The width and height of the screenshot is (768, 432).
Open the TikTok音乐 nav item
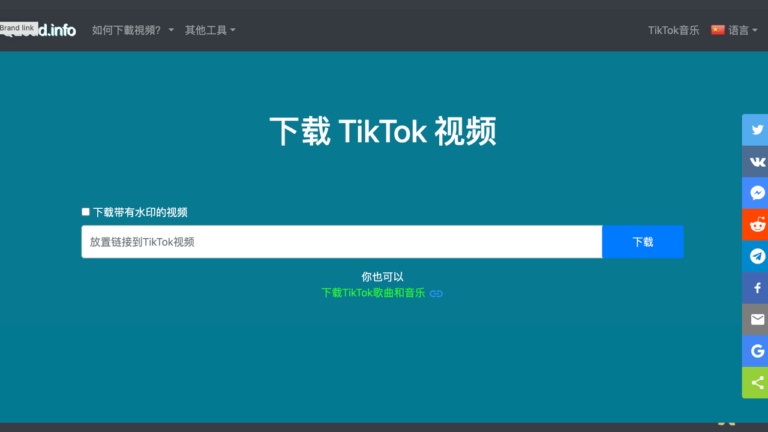click(x=673, y=30)
